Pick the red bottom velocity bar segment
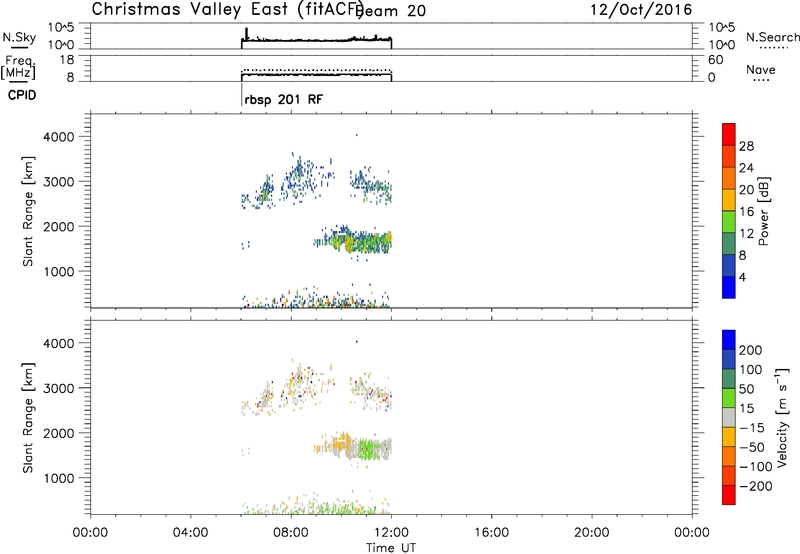The image size is (800, 554). [x=729, y=495]
